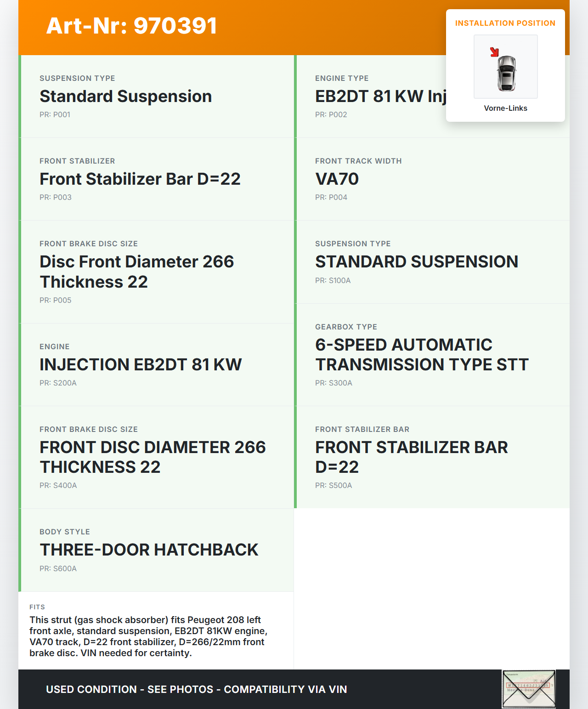This screenshot has width=588, height=709.
Task: Open the VIN envelope icon in footer
Action: point(528,688)
